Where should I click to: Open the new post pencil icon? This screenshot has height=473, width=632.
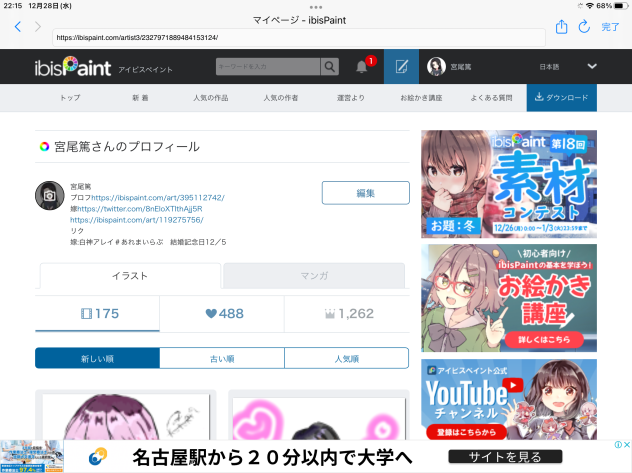401,66
